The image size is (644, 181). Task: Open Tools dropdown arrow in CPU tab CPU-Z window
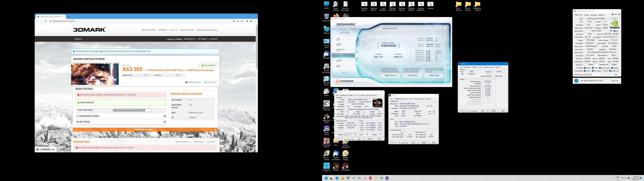(x=363, y=139)
